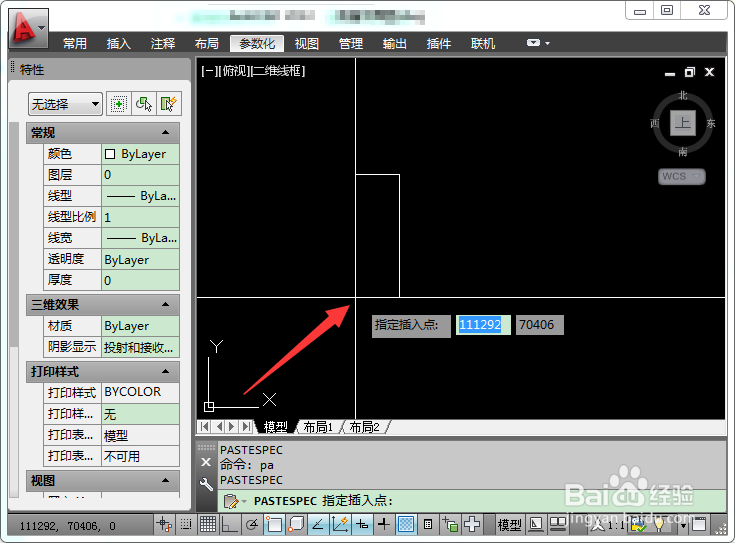Click the Selection Cycling status icon
Screen dimensions: 735x543
click(x=450, y=524)
